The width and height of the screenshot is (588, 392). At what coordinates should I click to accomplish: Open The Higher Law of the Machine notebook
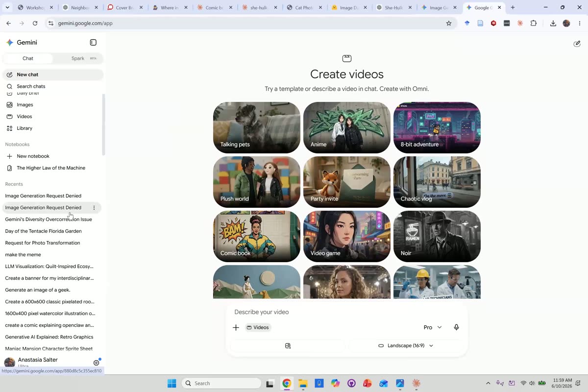(x=53, y=168)
